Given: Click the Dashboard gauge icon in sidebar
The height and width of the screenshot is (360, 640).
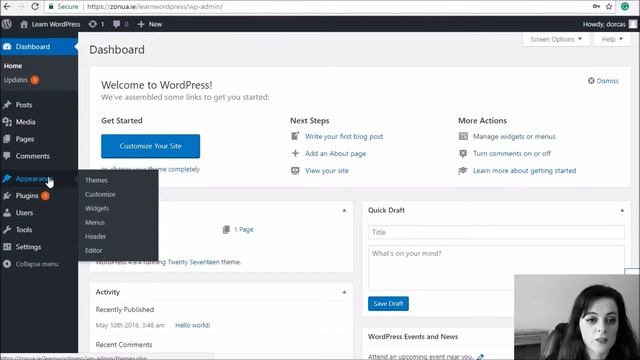Looking at the screenshot, I should tap(7, 47).
